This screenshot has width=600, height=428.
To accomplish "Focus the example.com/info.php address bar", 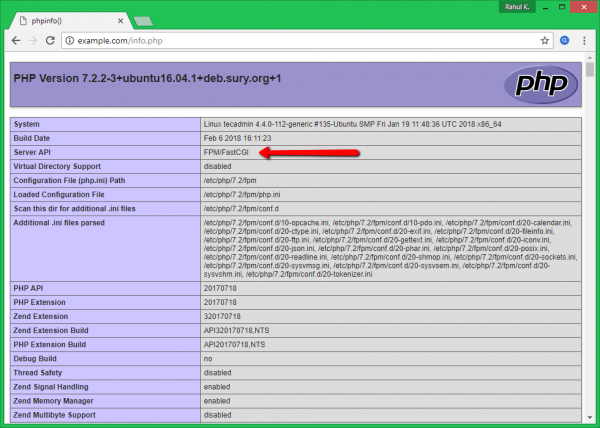I will click(x=300, y=41).
